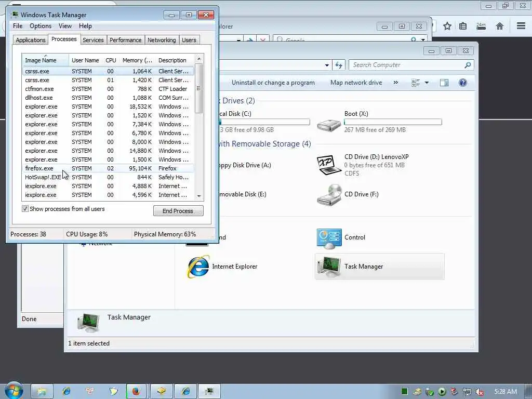This screenshot has height=399, width=532.
Task: Open the Firefox hamburger menu
Action: coord(521,26)
